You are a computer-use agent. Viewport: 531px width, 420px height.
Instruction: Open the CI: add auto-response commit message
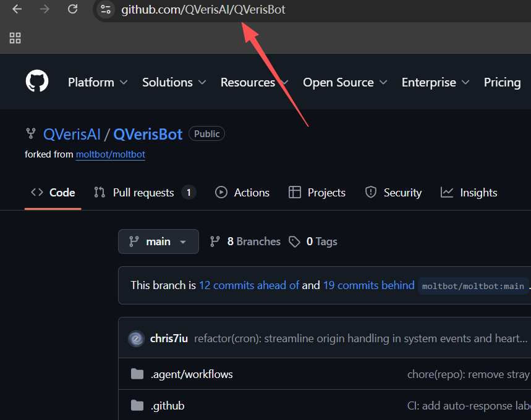point(469,405)
